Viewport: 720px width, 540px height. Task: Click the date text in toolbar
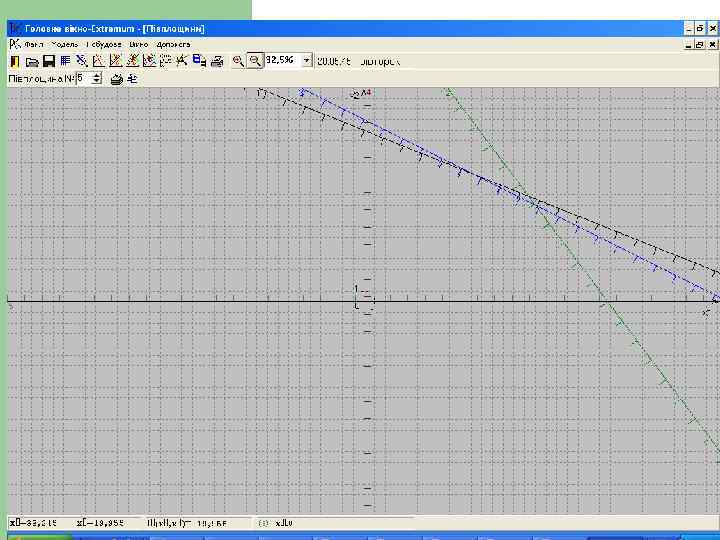tap(334, 61)
